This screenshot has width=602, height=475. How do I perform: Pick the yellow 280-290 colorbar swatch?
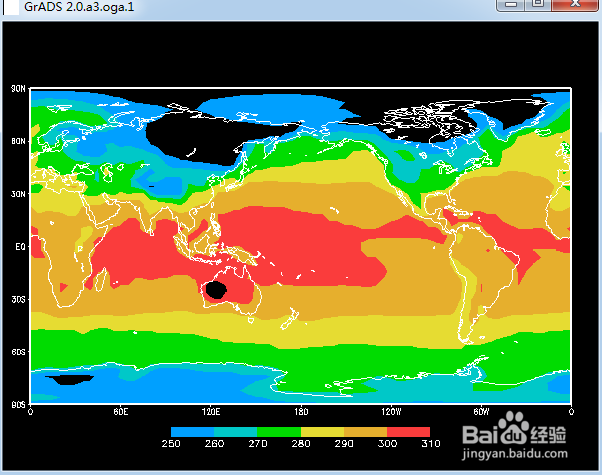pos(322,432)
